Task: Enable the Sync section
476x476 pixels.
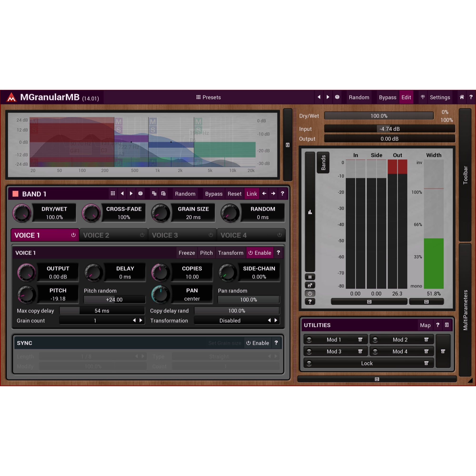Action: pos(258,343)
